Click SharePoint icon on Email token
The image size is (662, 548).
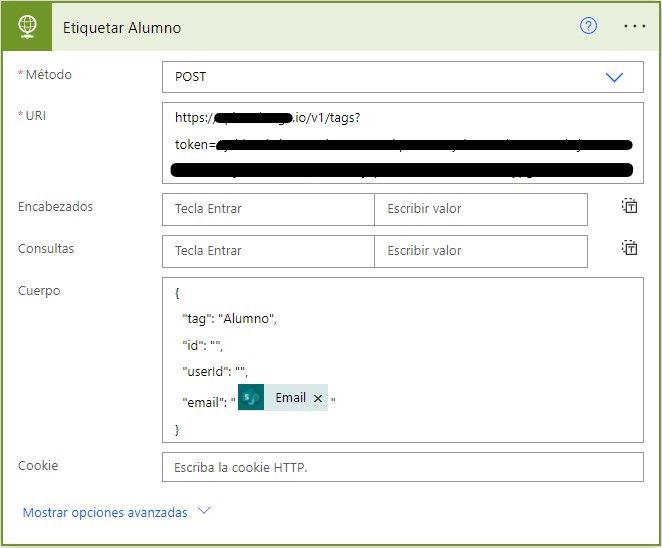(x=251, y=397)
